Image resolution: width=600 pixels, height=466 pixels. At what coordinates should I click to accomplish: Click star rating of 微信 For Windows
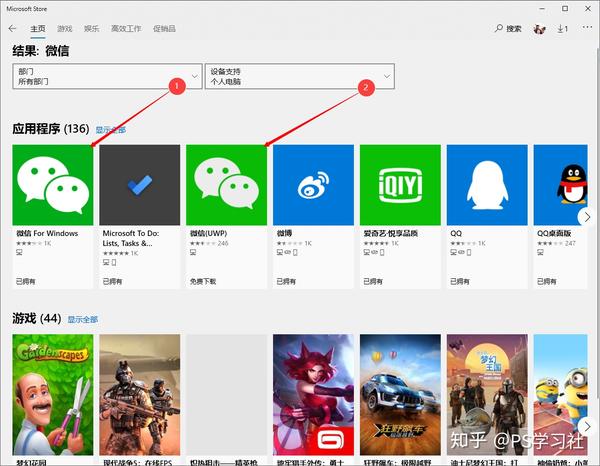(29, 243)
